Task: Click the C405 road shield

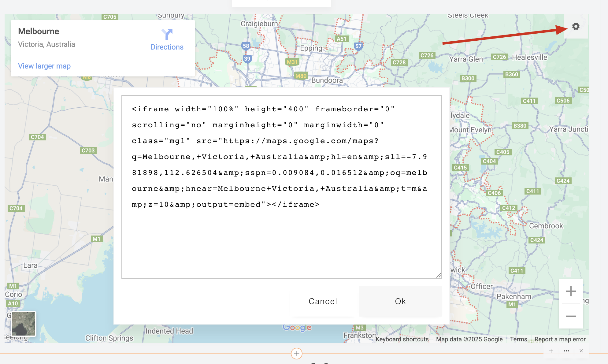Action: pyautogui.click(x=503, y=152)
